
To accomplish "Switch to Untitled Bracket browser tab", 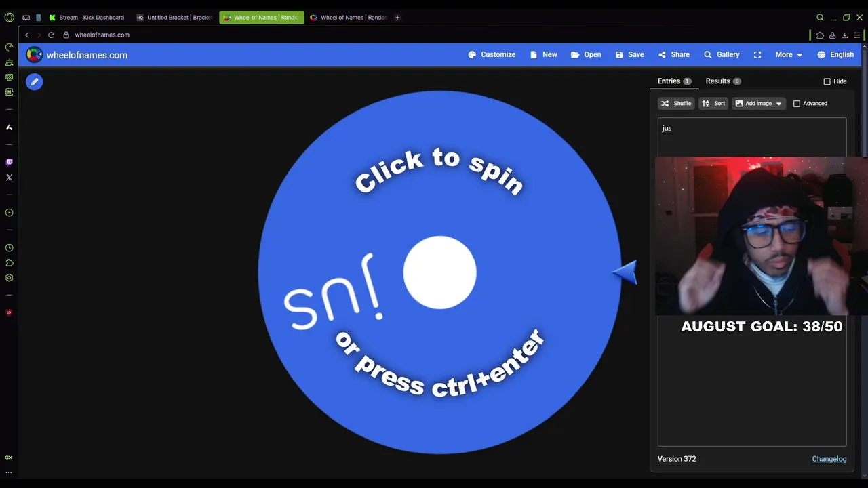I will click(174, 18).
